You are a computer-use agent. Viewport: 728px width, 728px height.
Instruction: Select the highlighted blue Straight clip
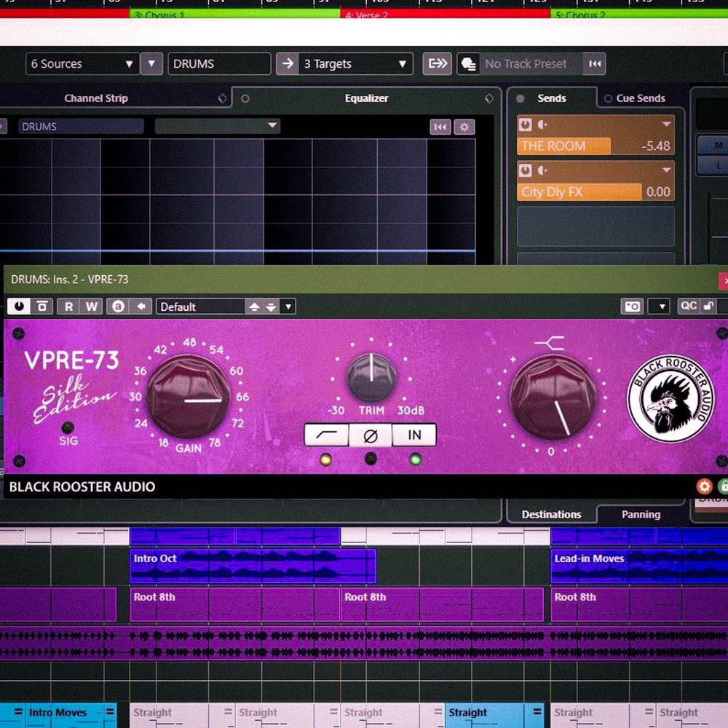pyautogui.click(x=494, y=715)
